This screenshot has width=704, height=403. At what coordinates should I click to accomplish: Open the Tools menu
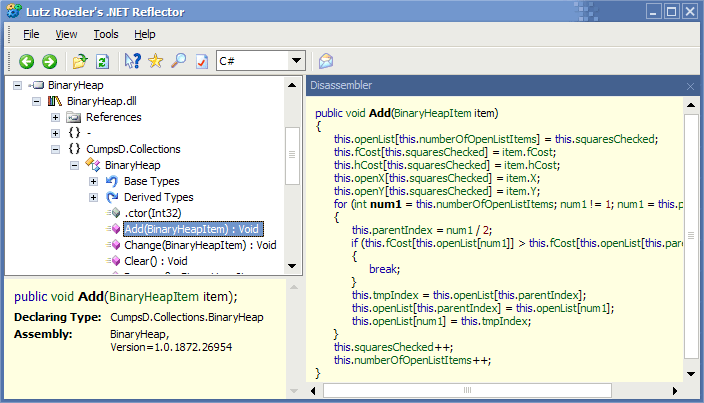106,34
